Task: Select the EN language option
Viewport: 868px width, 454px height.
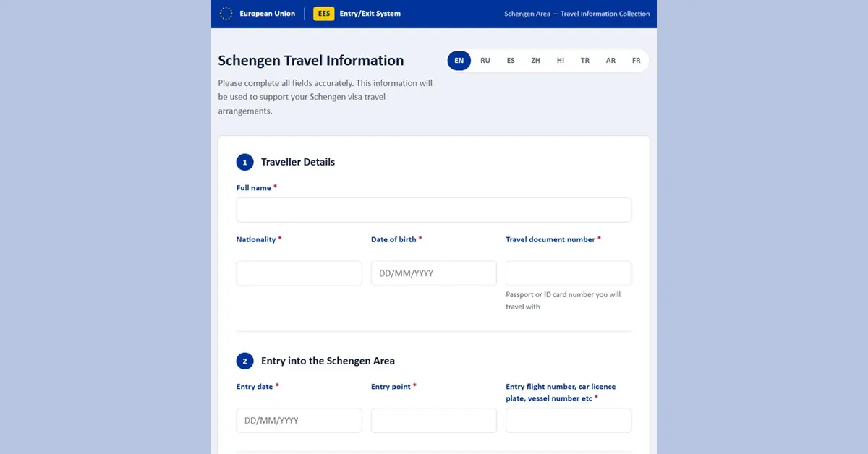Action: (x=459, y=61)
